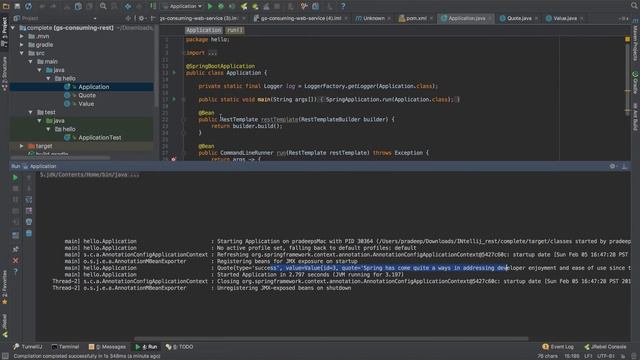This screenshot has width=640, height=360.
Task: Expand the .mvn folder
Action: [x=22, y=36]
